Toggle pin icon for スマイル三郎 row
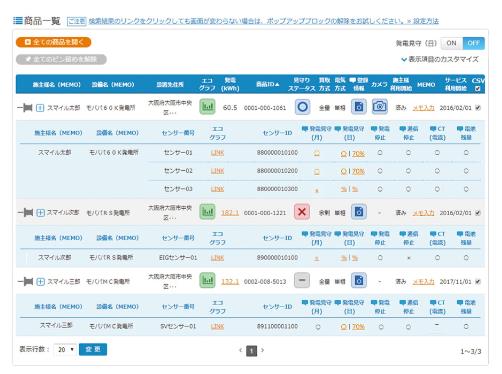502x374 pixels. coord(25,282)
